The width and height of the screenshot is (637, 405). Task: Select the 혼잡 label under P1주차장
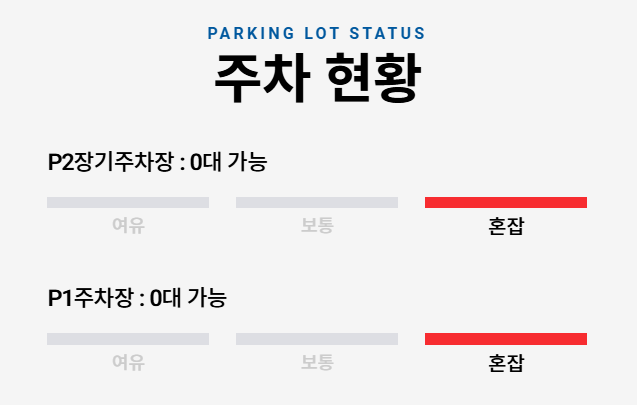tap(505, 362)
